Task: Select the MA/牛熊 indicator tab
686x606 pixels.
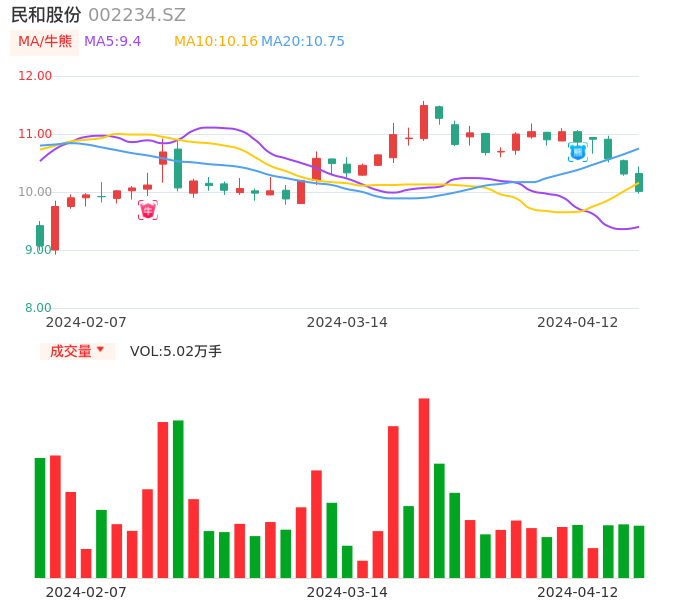Action: [x=45, y=42]
